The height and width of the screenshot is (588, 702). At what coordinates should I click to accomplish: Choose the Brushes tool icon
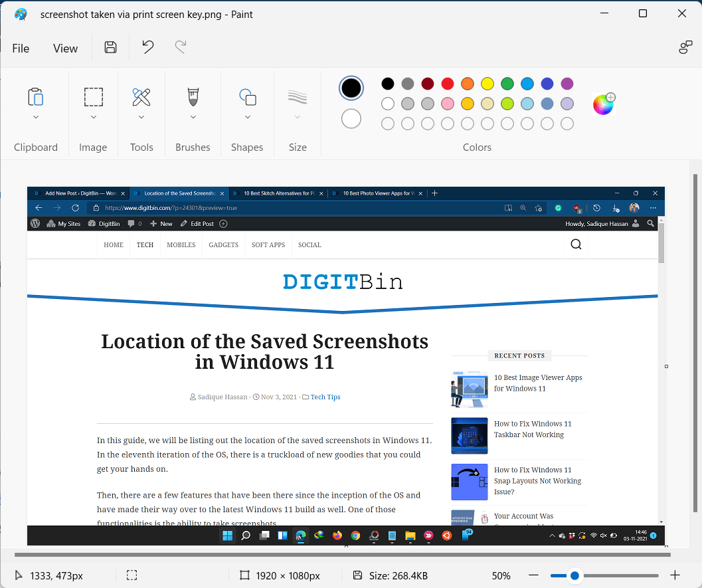[x=193, y=97]
